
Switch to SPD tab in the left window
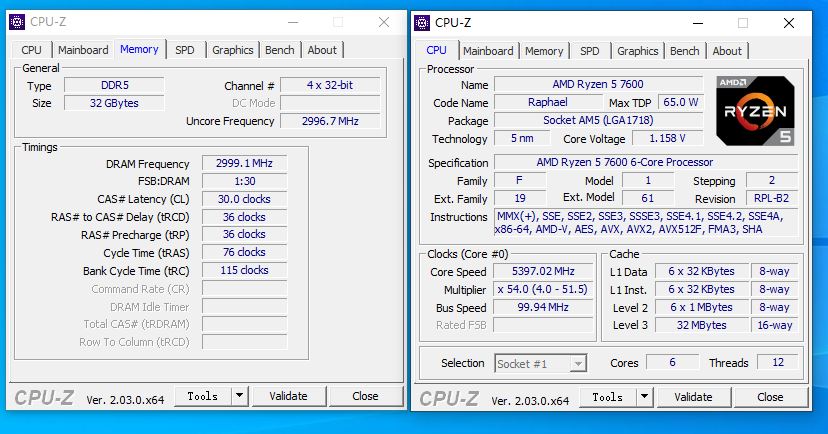tap(185, 50)
